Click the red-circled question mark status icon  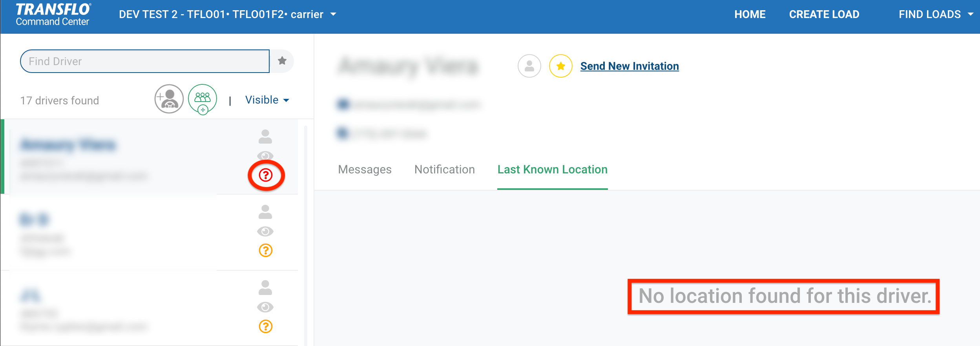coord(266,175)
